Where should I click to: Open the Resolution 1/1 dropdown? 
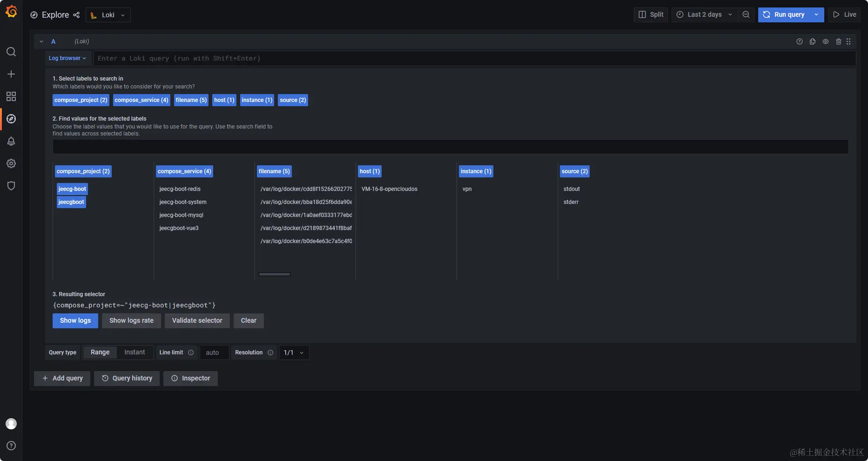(294, 353)
